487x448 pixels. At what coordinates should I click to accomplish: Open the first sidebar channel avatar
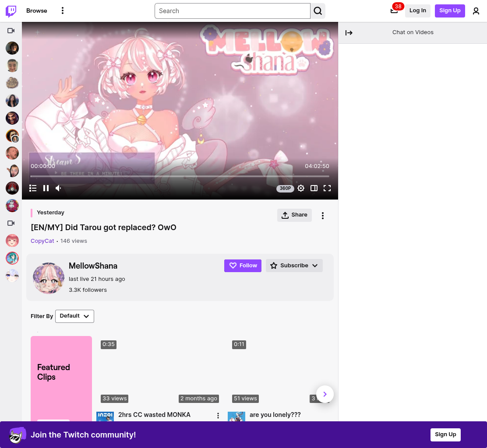point(12,48)
